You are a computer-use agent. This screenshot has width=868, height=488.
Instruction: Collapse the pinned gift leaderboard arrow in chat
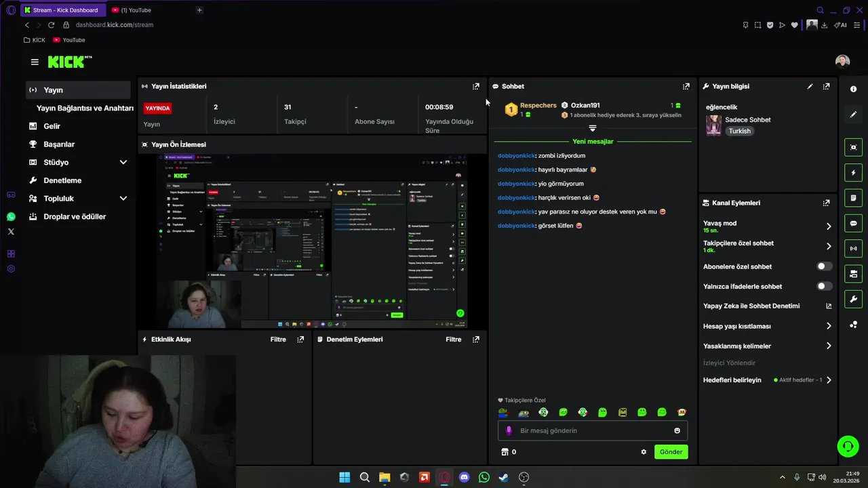pos(593,128)
